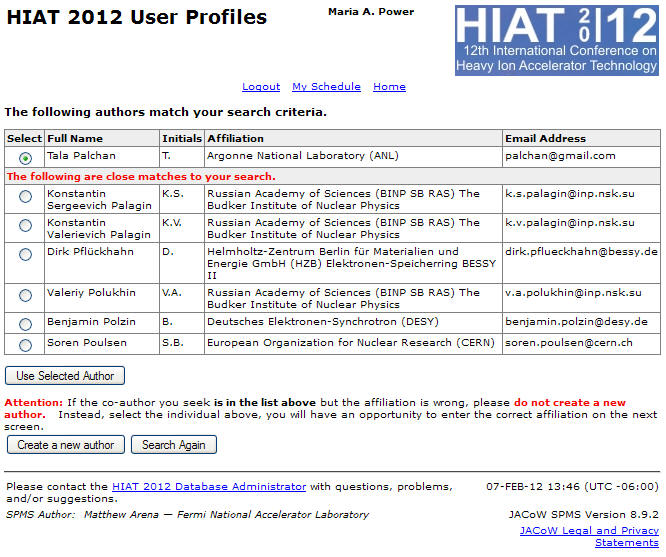Click the Email Address column header

tap(581, 139)
